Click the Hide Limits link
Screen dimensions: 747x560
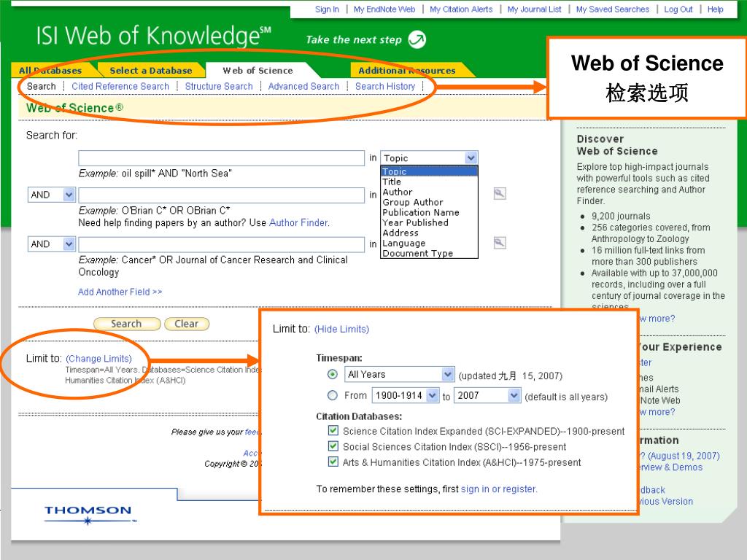[341, 329]
